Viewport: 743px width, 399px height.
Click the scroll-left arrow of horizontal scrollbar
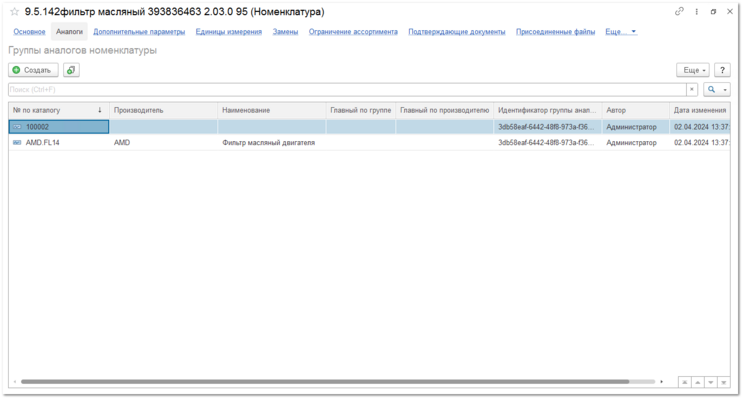pyautogui.click(x=15, y=381)
